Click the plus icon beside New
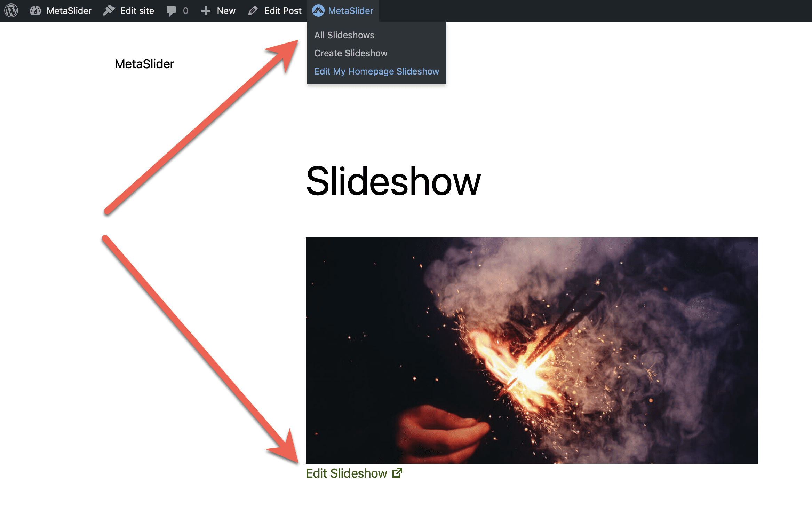This screenshot has width=812, height=525. pyautogui.click(x=206, y=11)
